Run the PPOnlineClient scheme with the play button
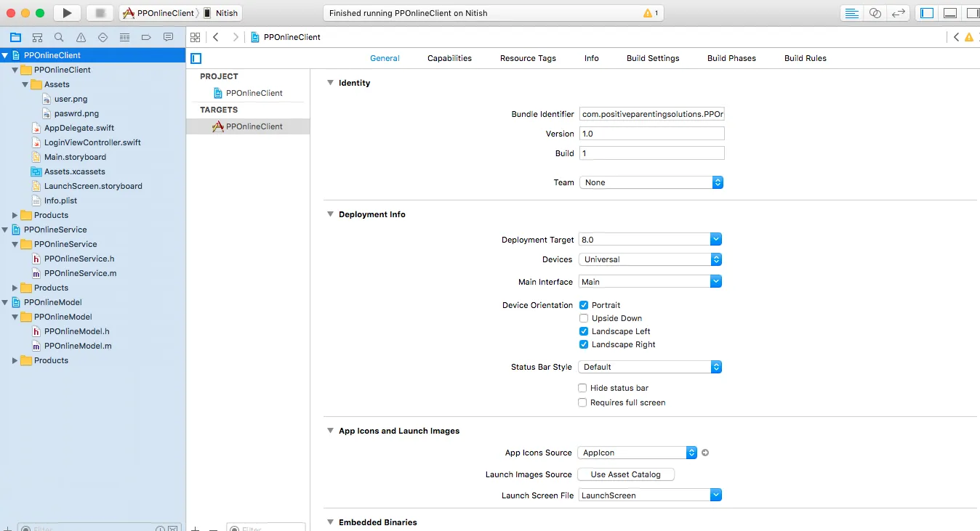Screen dimensions: 980x531 pos(67,13)
